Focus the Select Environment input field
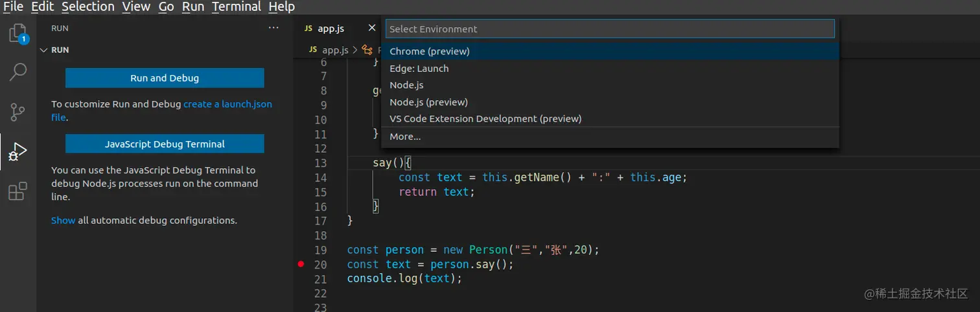 611,29
